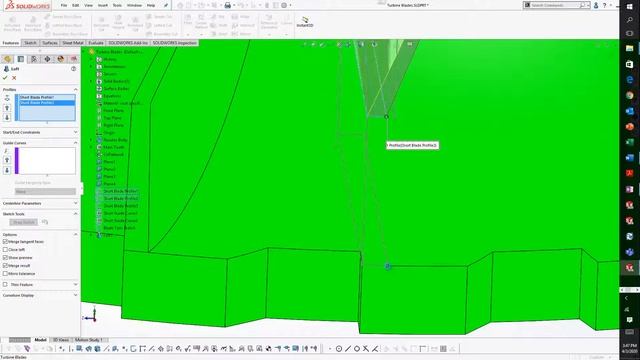The width and height of the screenshot is (640, 360).
Task: Open the Motion Study 1 tab
Action: coord(88,340)
